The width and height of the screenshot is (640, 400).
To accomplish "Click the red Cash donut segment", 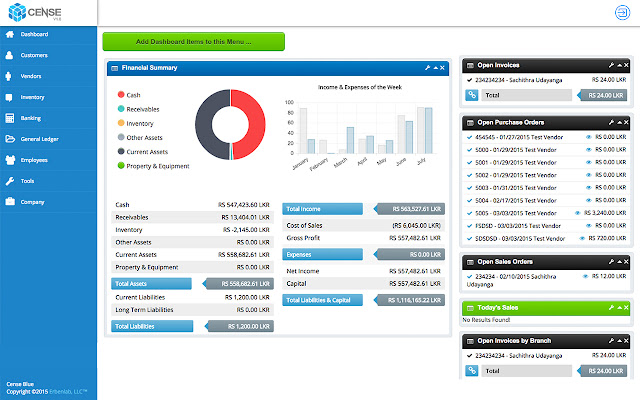I will point(256,124).
